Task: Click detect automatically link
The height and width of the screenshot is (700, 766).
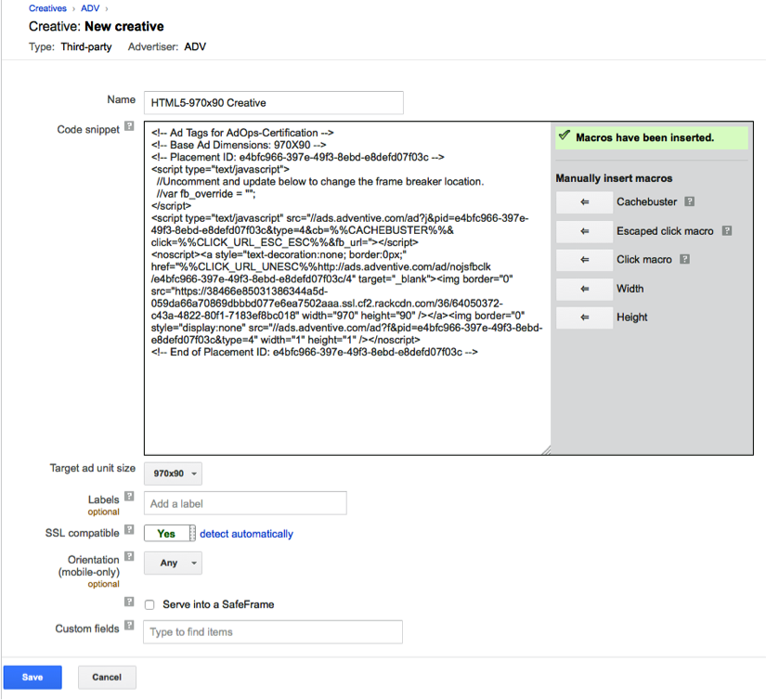Action: pos(246,534)
